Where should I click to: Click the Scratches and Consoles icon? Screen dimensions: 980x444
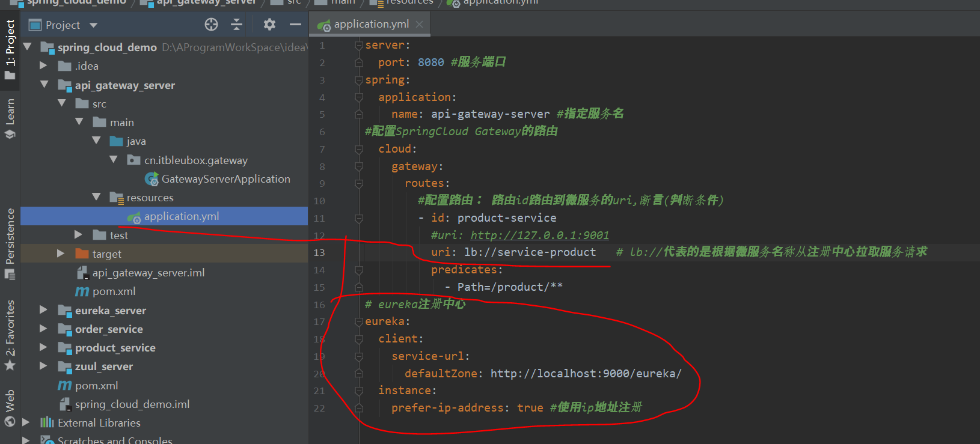click(x=47, y=440)
